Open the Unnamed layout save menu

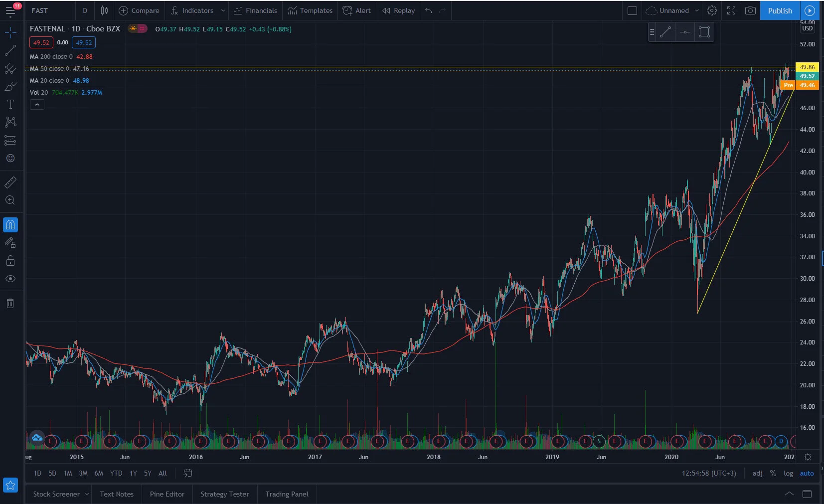672,10
